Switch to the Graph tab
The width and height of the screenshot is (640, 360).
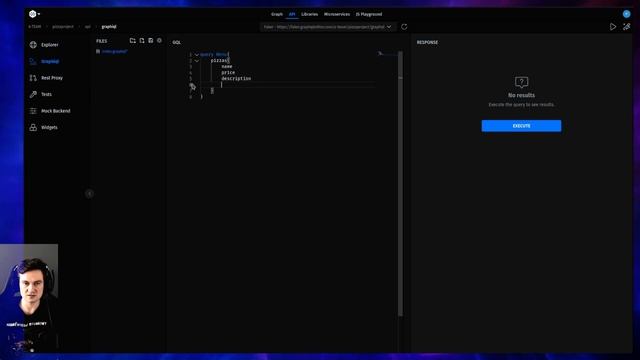tap(277, 14)
